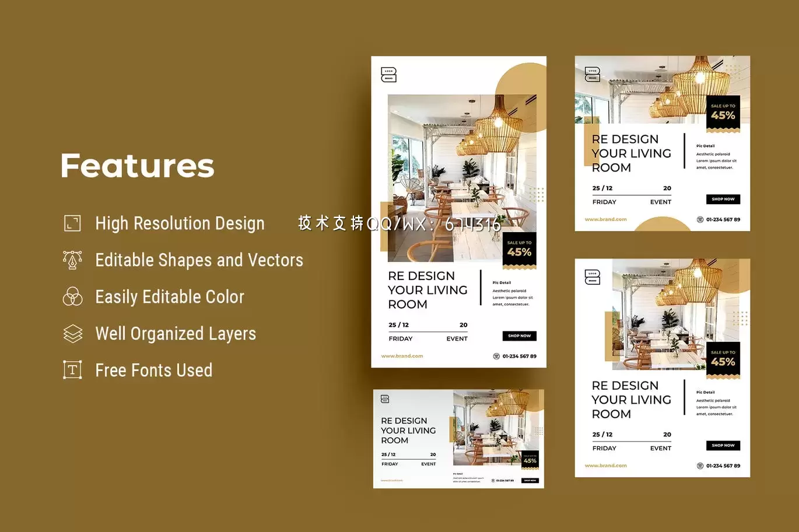The height and width of the screenshot is (532, 799).
Task: Click '01-234 567 89' on the portrait flyer
Action: [520, 356]
